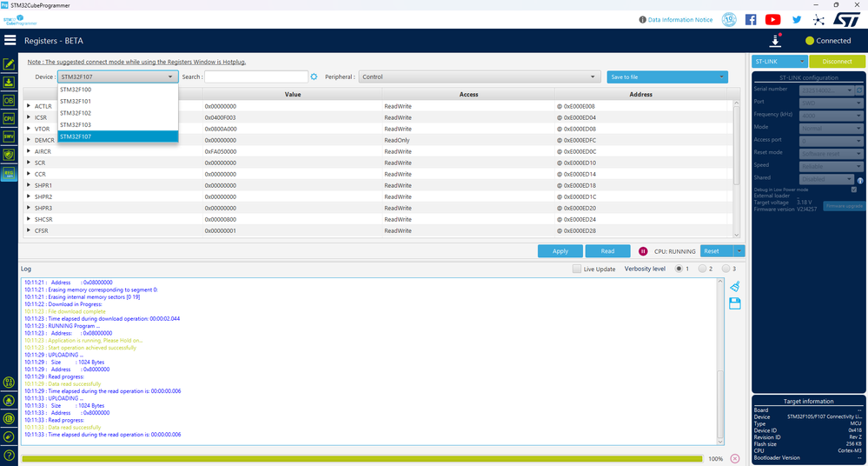Image resolution: width=868 pixels, height=466 pixels.
Task: Click the Apply button
Action: click(x=560, y=251)
